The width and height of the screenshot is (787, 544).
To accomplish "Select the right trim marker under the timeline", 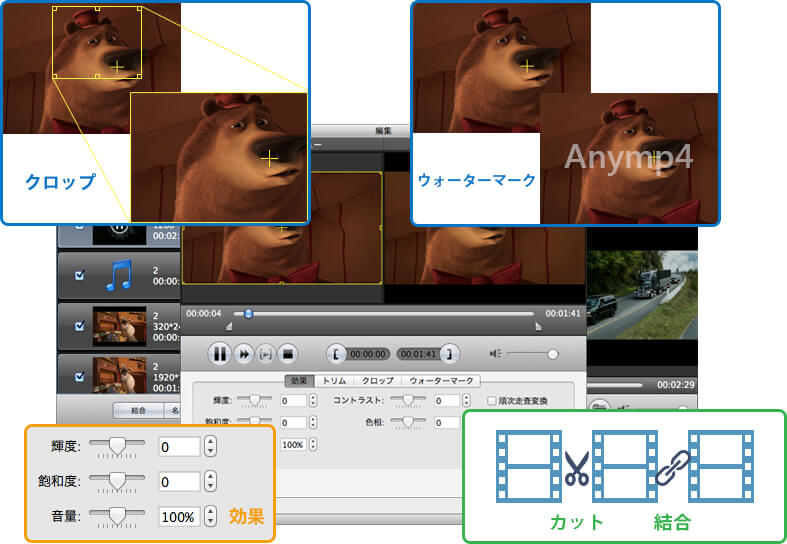I will 539,327.
